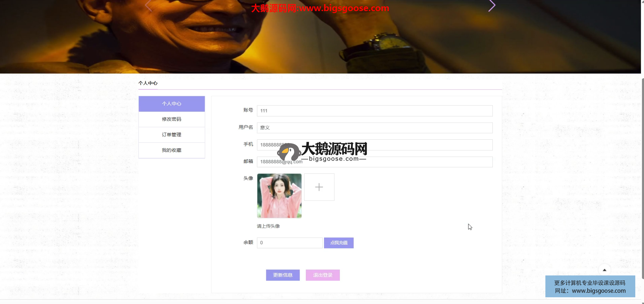This screenshot has height=304, width=644.
Task: Click into the 用户名 text field
Action: 374,128
